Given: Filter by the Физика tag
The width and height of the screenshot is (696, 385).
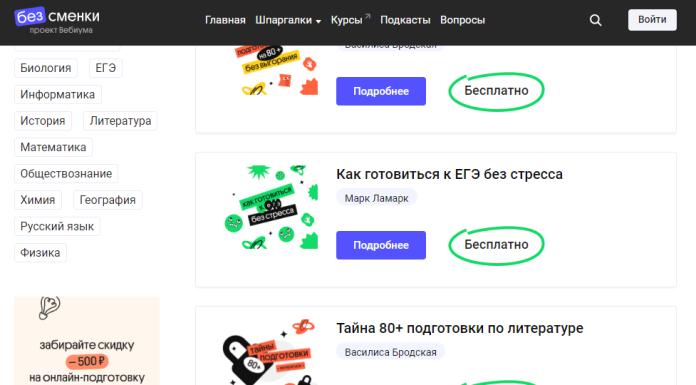Looking at the screenshot, I should (40, 253).
